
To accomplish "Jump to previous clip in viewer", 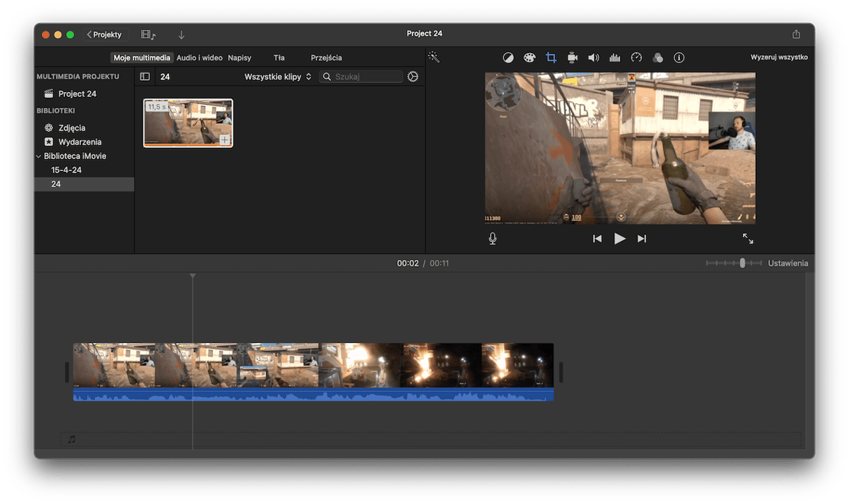I will click(x=597, y=239).
